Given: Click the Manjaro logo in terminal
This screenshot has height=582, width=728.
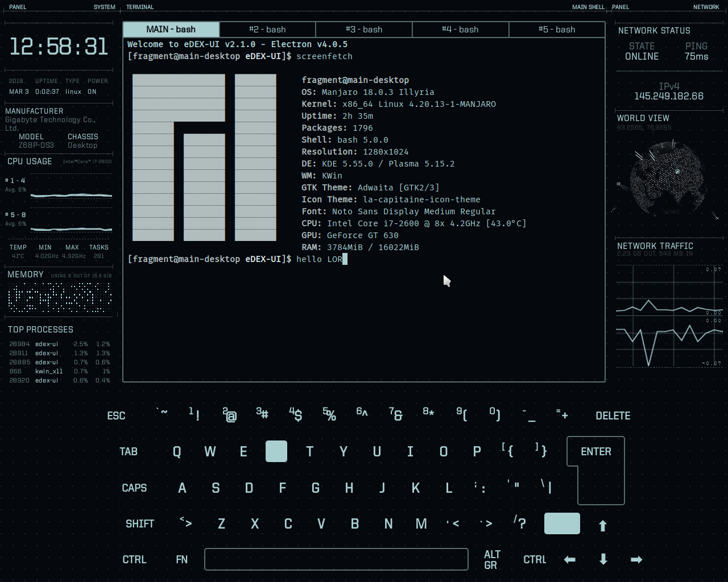Looking at the screenshot, I should 204,157.
